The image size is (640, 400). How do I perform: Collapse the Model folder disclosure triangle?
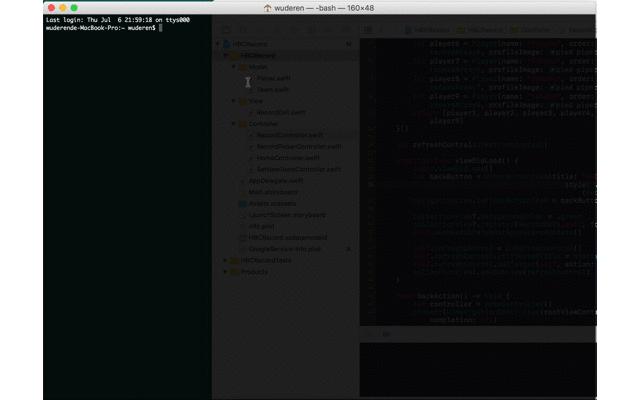[234, 67]
